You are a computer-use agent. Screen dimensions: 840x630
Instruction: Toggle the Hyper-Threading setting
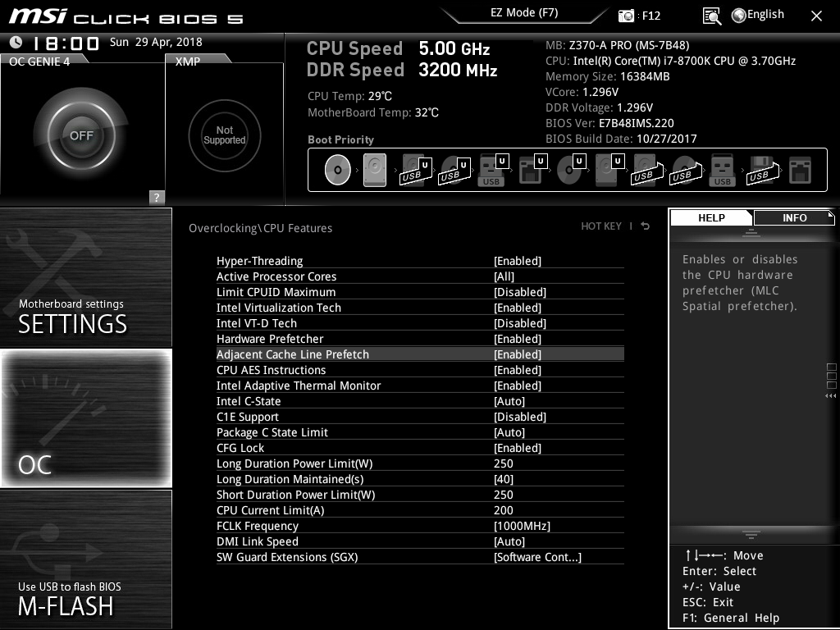tap(420, 261)
